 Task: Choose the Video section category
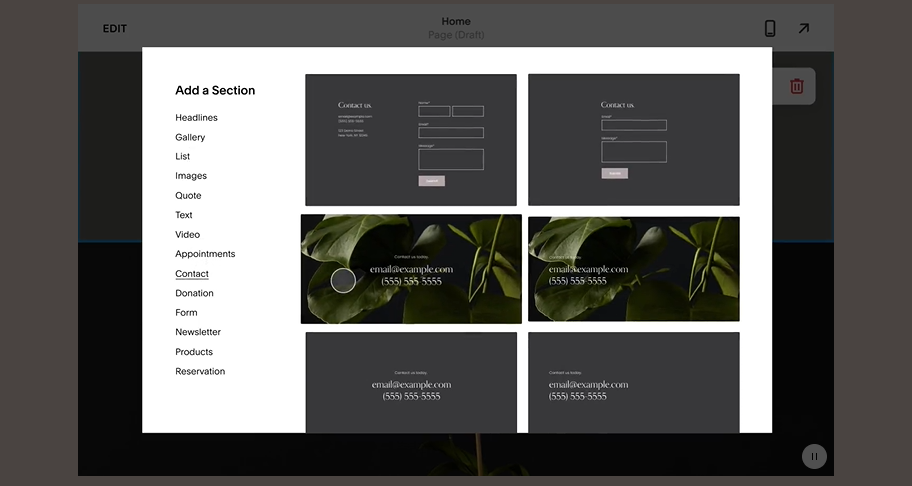pos(187,235)
